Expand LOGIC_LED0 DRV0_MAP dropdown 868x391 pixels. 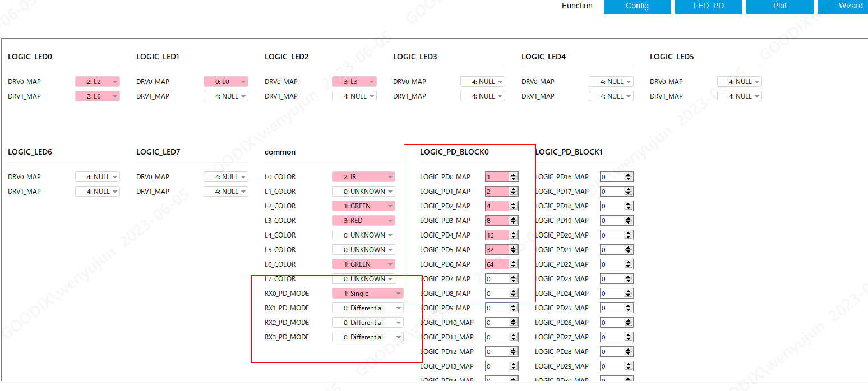(x=98, y=82)
